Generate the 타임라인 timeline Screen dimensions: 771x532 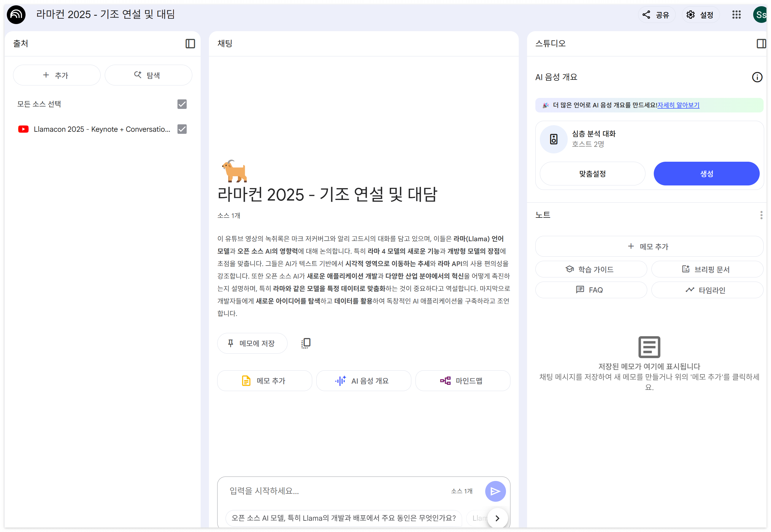[707, 290]
